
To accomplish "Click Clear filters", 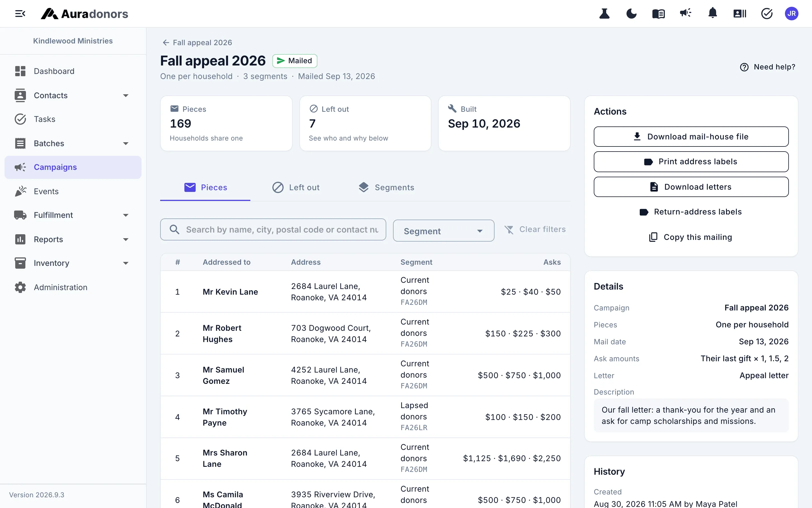I will point(535,229).
